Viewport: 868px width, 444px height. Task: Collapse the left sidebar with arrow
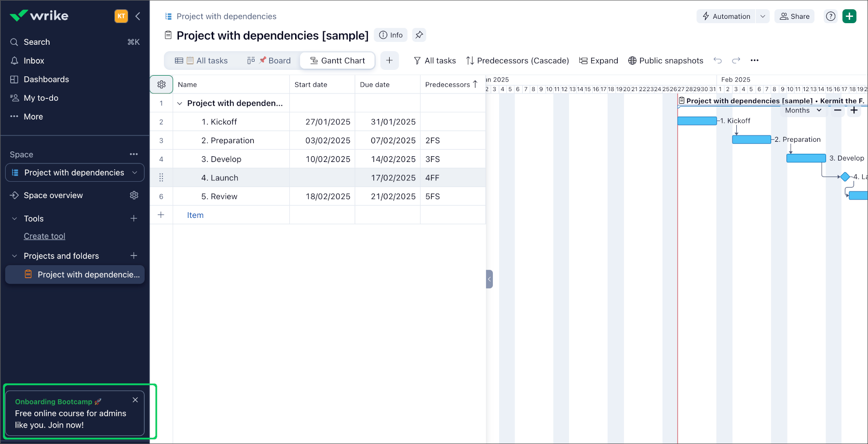click(x=138, y=16)
